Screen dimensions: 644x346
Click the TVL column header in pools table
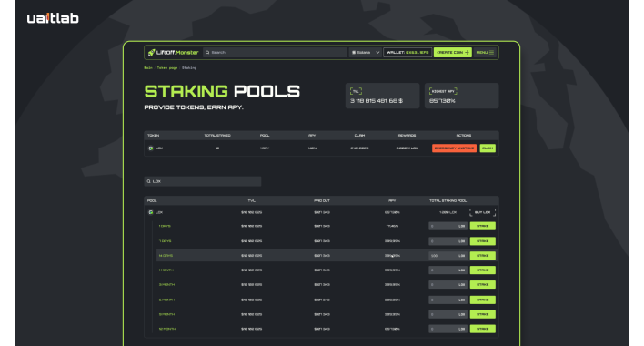click(251, 201)
